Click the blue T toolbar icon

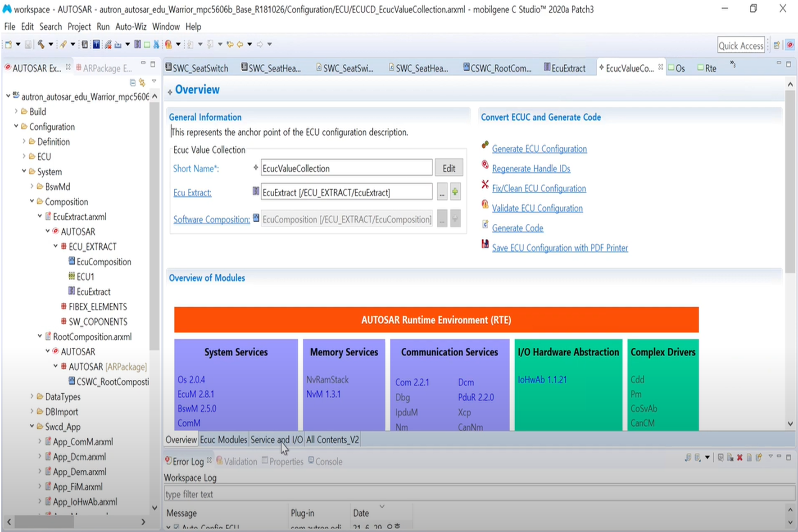[96, 44]
